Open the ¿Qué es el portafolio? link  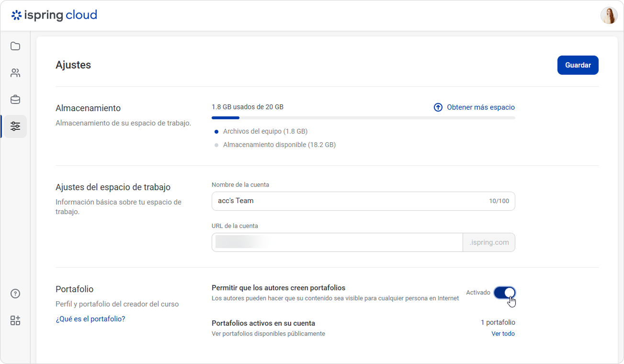pyautogui.click(x=91, y=318)
